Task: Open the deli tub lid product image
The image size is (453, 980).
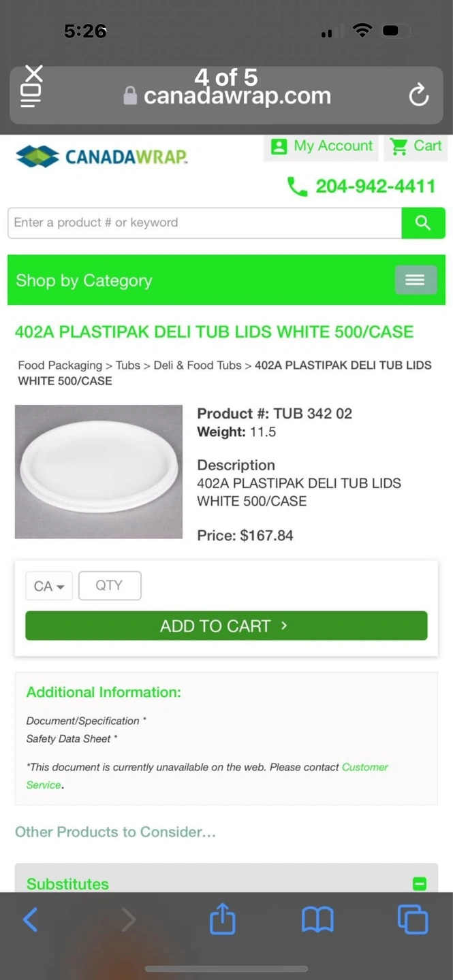Action: coord(99,472)
